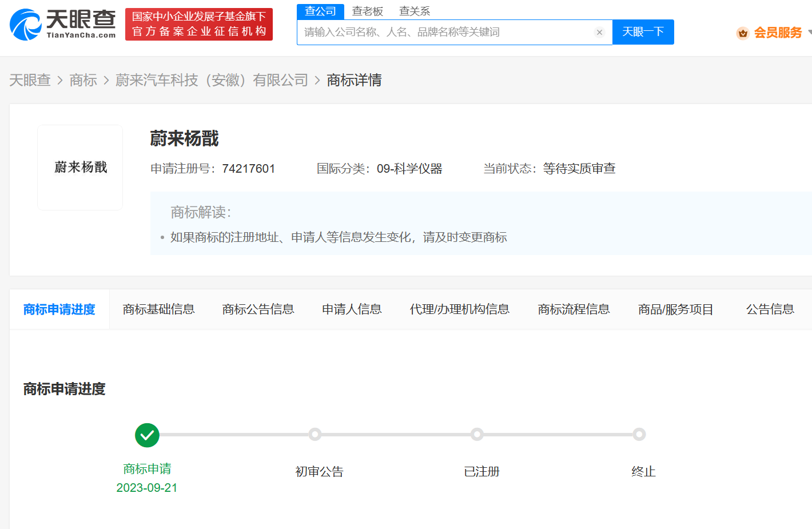This screenshot has width=812, height=529.
Task: Click the 已注册 progress circle node
Action: point(477,435)
